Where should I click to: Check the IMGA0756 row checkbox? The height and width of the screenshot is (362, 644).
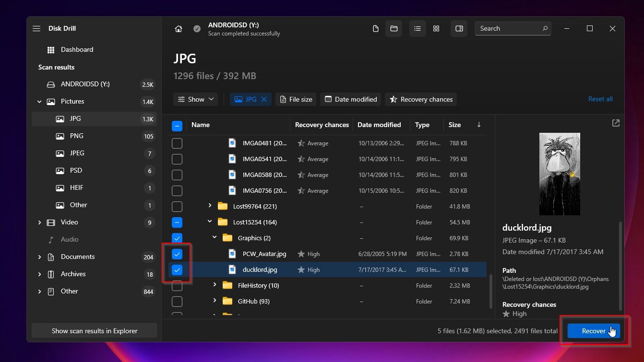click(x=177, y=191)
